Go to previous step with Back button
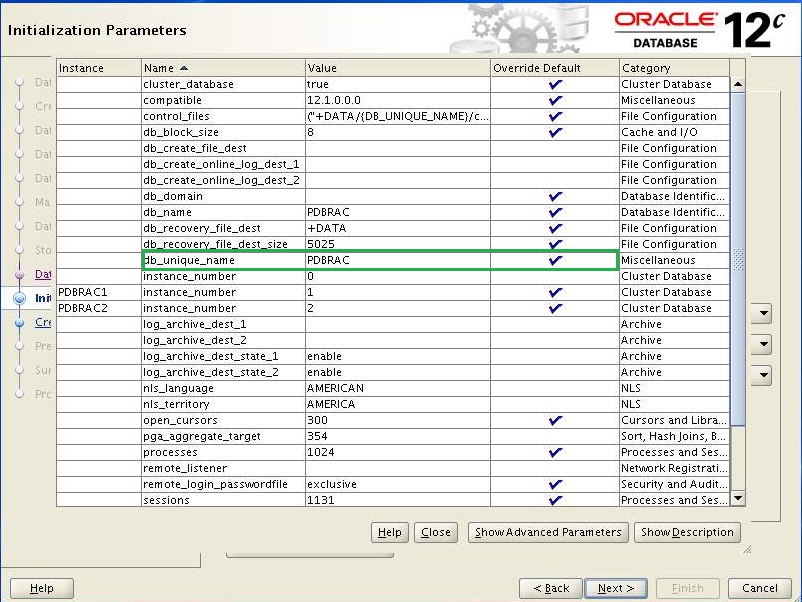Screen dimensions: 802x602 click(x=551, y=588)
